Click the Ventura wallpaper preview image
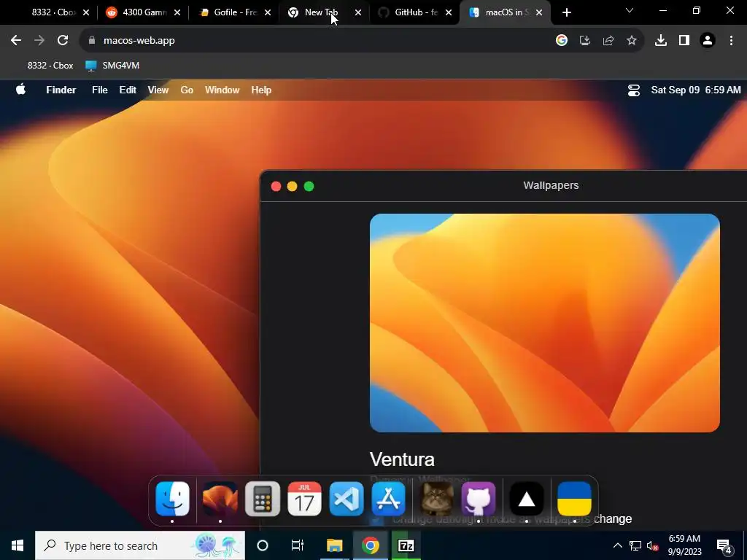Image resolution: width=747 pixels, height=560 pixels. tap(544, 323)
